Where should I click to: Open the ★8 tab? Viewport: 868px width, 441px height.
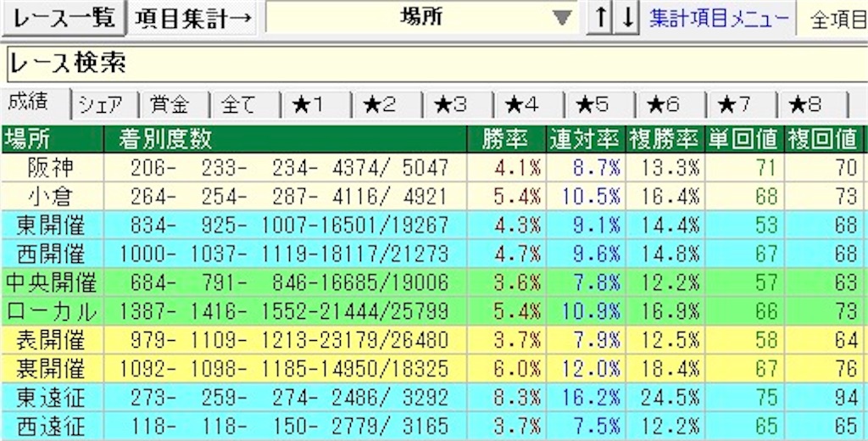pos(813,105)
